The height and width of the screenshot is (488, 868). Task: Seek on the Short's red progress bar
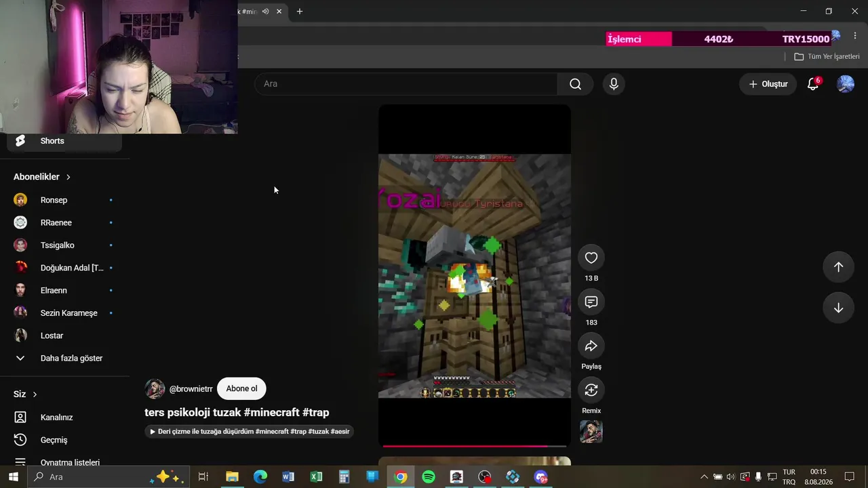(474, 446)
